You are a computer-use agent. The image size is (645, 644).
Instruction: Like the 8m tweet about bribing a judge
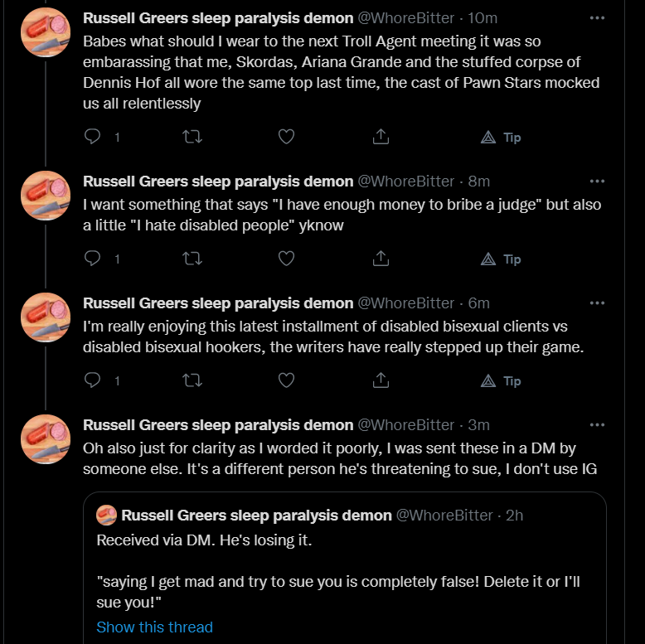[x=286, y=259]
